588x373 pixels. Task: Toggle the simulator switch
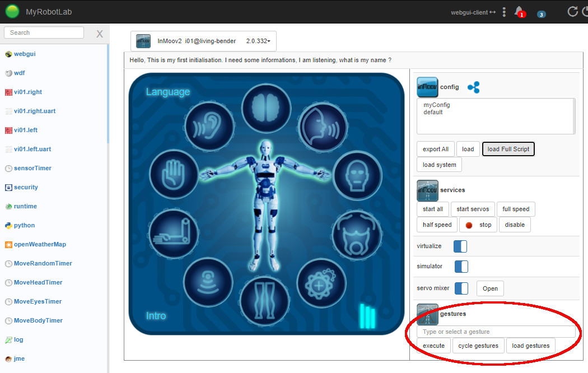(x=461, y=267)
